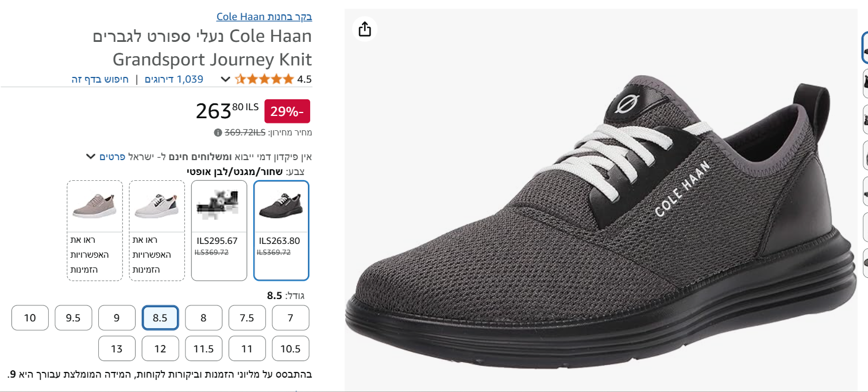868x392 pixels.
Task: Expand the rating breakdown chevron
Action: 225,79
